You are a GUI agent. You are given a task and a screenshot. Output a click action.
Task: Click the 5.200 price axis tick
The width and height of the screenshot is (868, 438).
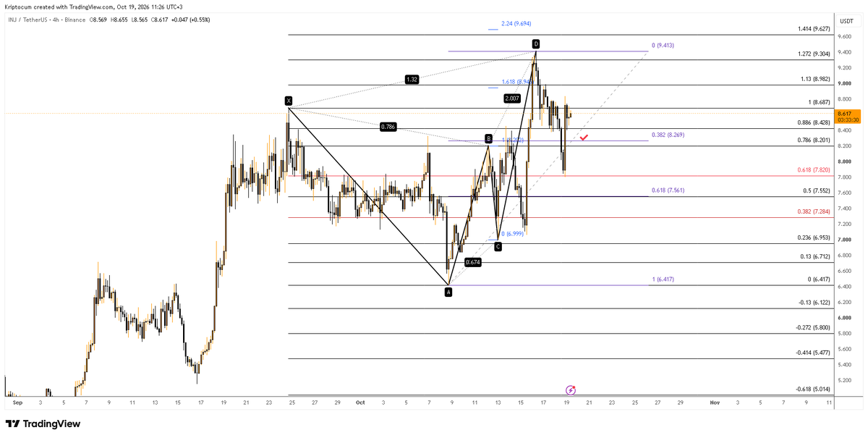pos(843,379)
